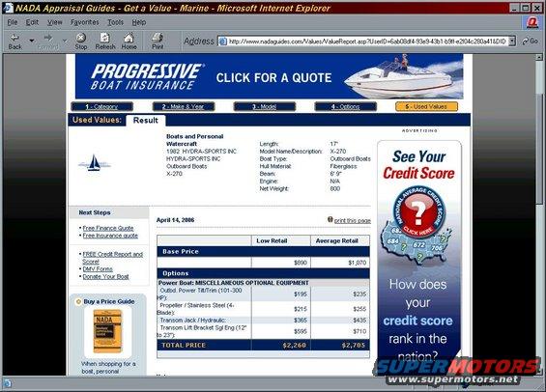
Task: Click the 'April 14, 2006' date text
Action: [175, 220]
